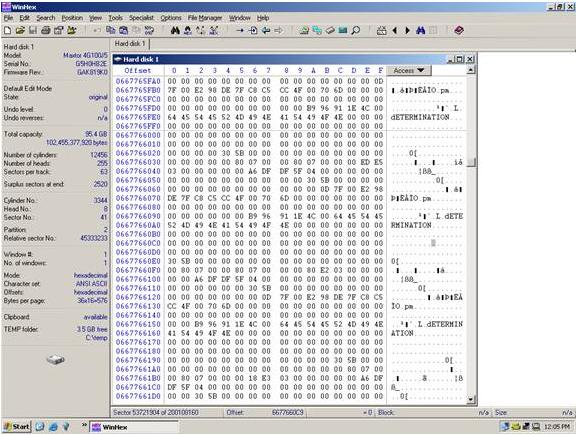This screenshot has width=577, height=435.
Task: Click the black right triangle next icon
Action: point(407,31)
